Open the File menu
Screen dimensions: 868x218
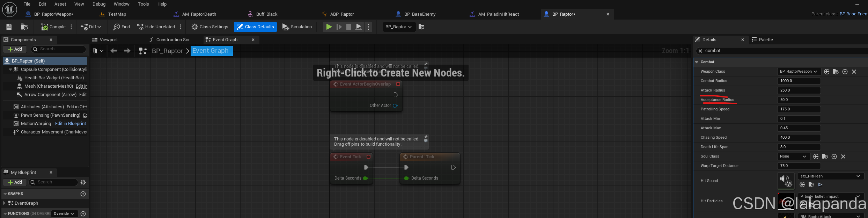pyautogui.click(x=27, y=4)
